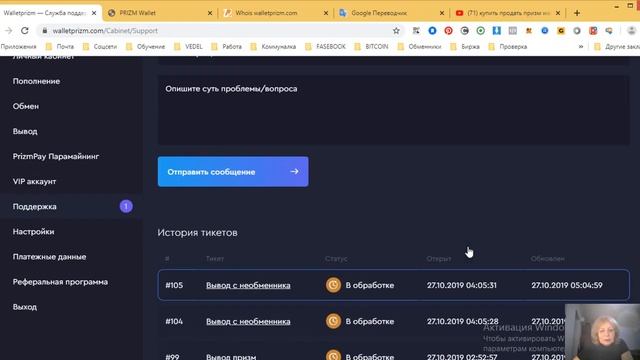Viewport: 640px width, 360px height.
Task: Open the Коммуналка bookmarks folder
Action: (x=273, y=47)
